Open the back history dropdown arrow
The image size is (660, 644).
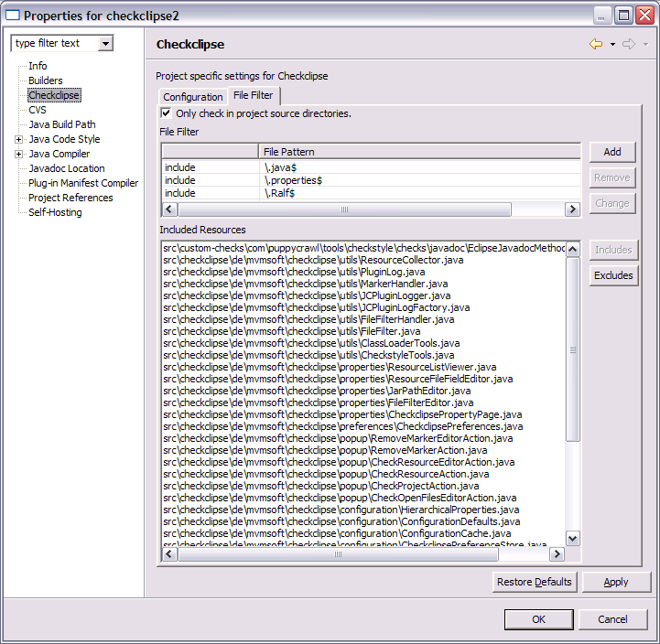[x=613, y=44]
